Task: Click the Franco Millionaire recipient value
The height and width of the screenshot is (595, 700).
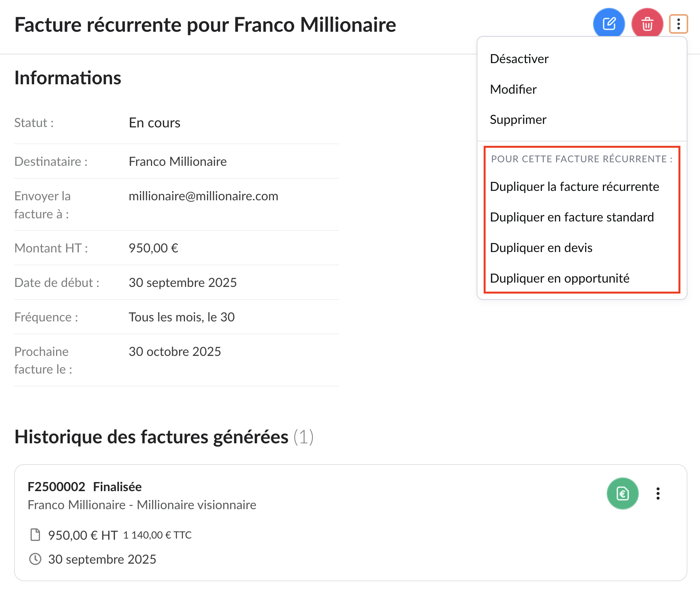Action: [x=178, y=161]
